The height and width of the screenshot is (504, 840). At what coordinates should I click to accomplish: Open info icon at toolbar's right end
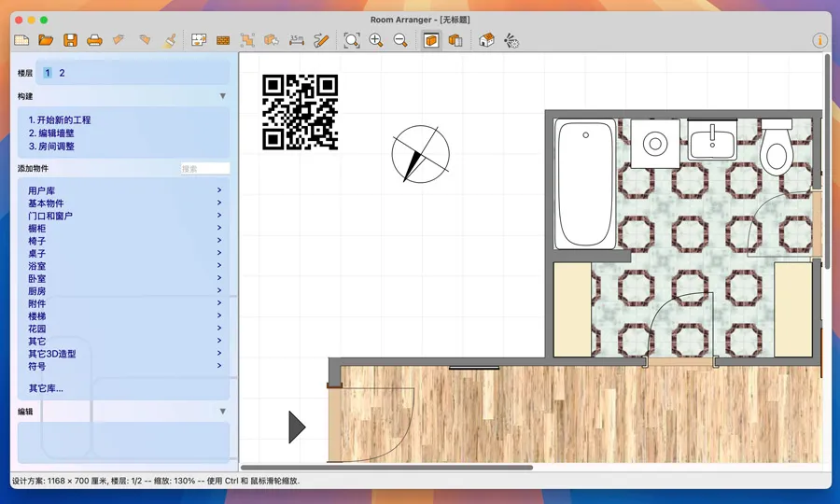820,40
